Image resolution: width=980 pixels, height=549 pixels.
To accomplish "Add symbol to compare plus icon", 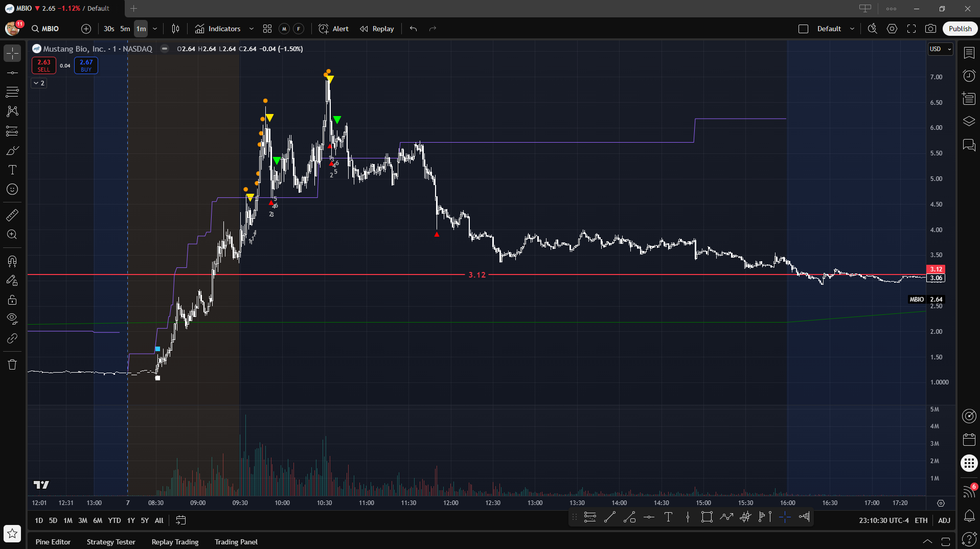I will click(86, 29).
